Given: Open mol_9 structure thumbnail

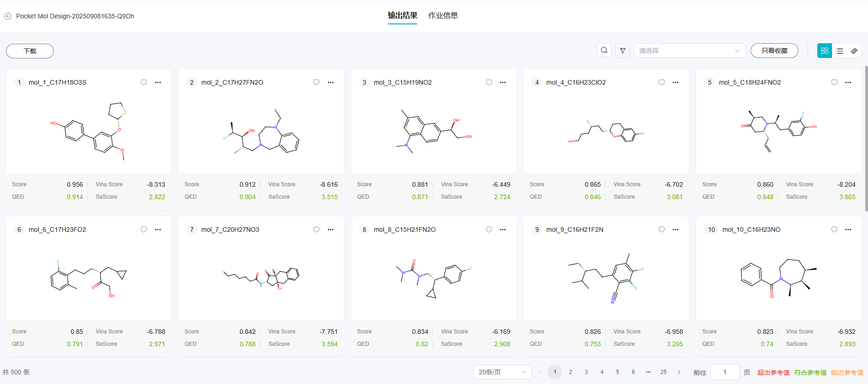Looking at the screenshot, I should [x=606, y=279].
